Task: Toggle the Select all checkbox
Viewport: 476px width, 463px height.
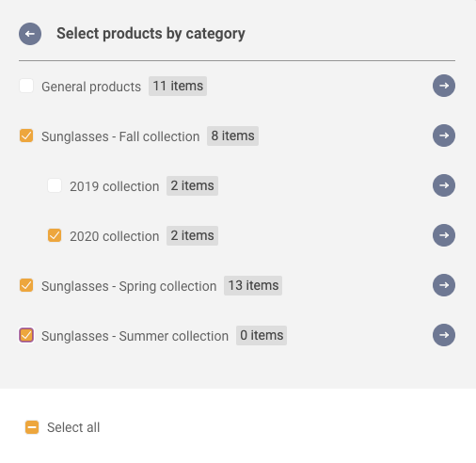Action: pos(32,427)
